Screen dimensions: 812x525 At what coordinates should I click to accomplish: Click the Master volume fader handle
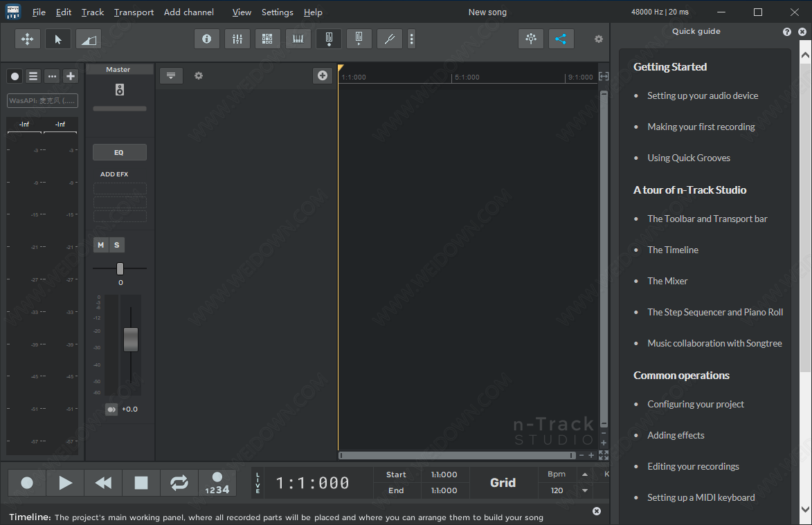point(131,340)
